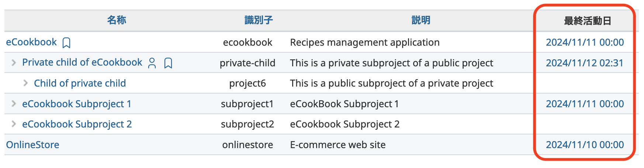Open the eCookbook project link
The width and height of the screenshot is (644, 168).
coord(31,42)
